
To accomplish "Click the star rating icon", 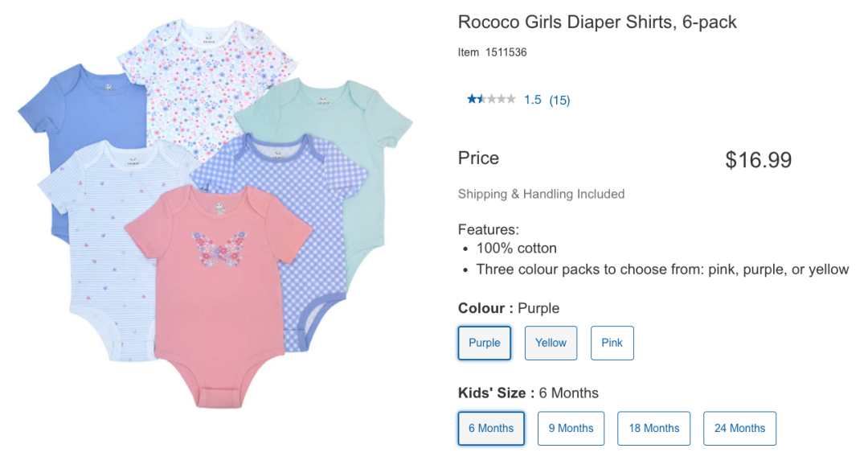I will (x=491, y=100).
